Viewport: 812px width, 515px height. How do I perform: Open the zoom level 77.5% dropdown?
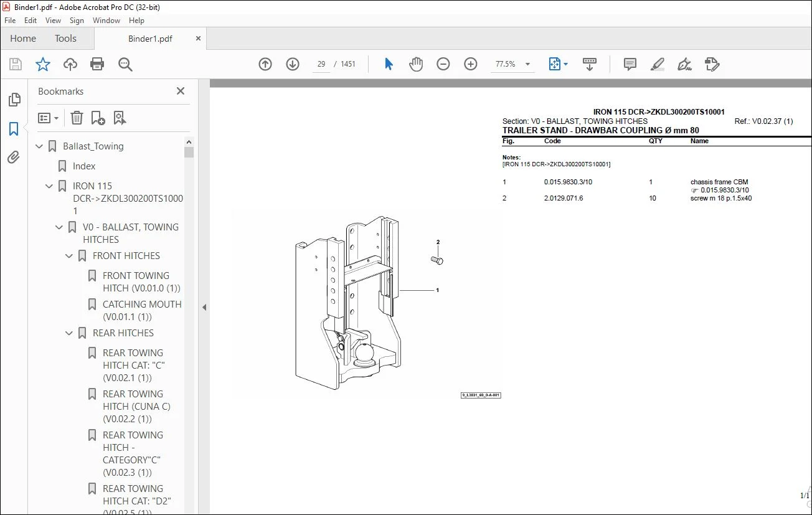pos(527,64)
